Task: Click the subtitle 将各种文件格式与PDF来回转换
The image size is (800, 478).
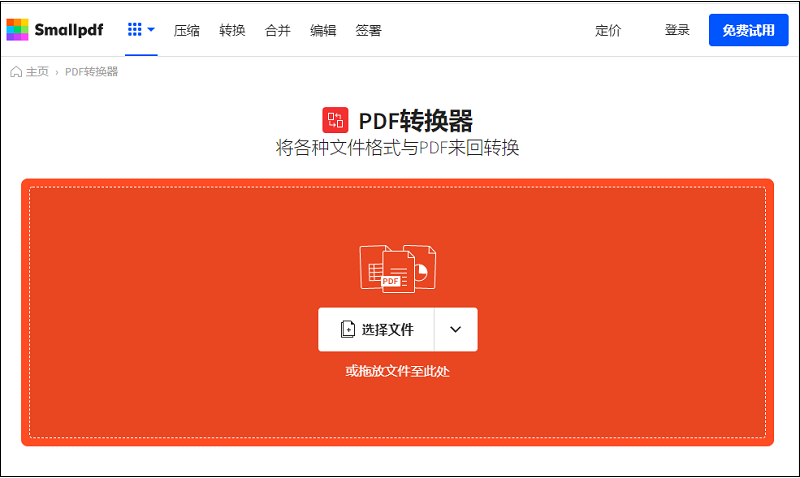Action: coord(397,147)
